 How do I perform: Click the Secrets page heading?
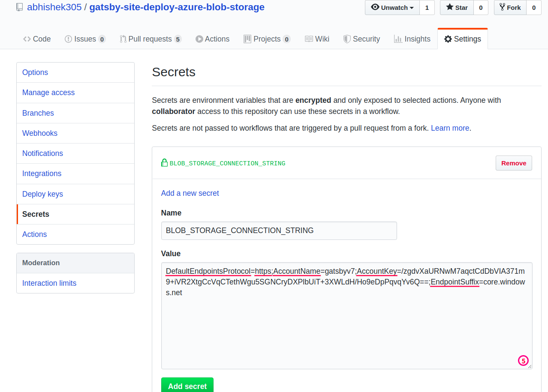point(174,72)
